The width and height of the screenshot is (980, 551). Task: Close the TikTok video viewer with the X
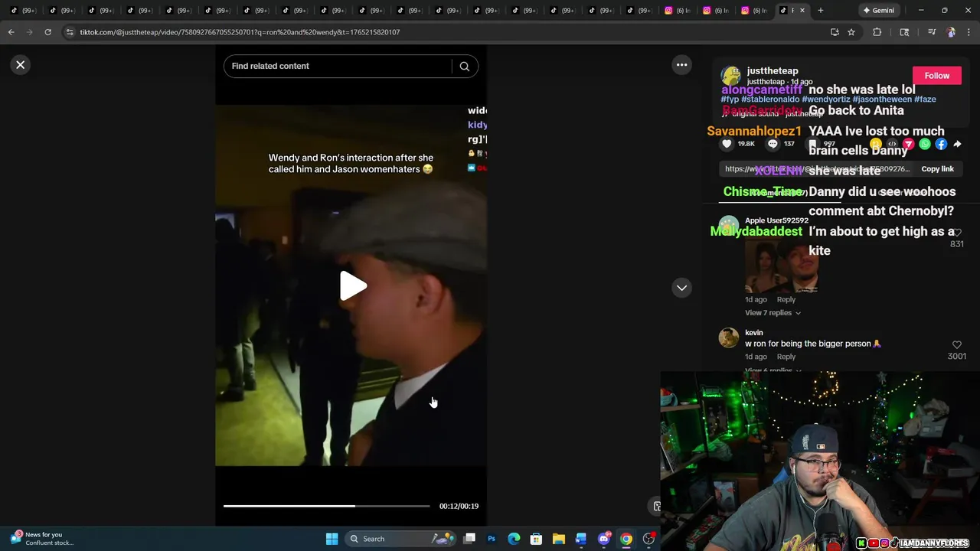point(21,65)
